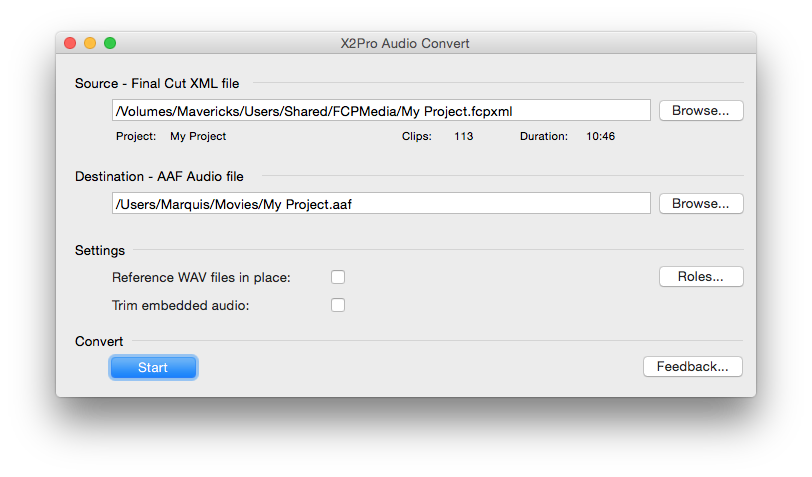Click the Destination - AAF Audio file heading
812x477 pixels.
(159, 176)
